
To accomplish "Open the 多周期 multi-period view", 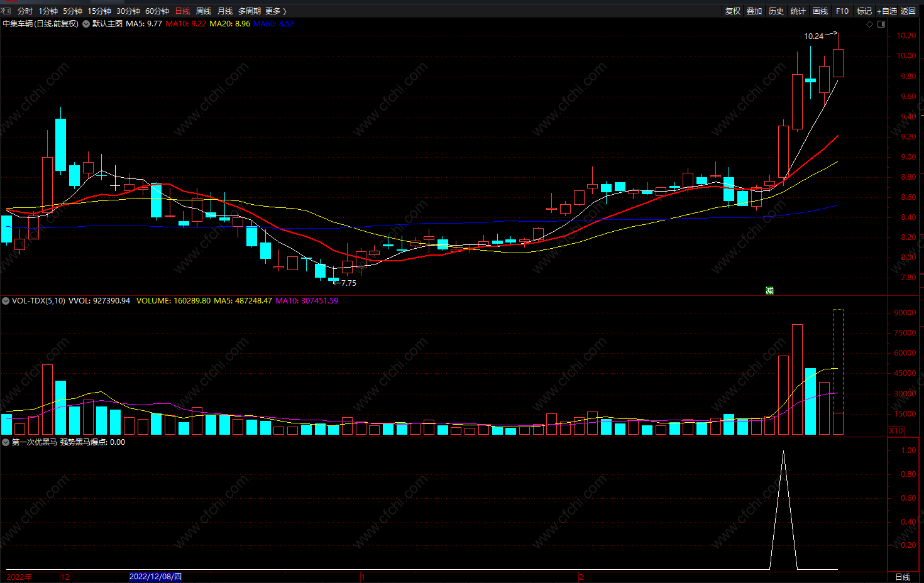I will pyautogui.click(x=249, y=11).
